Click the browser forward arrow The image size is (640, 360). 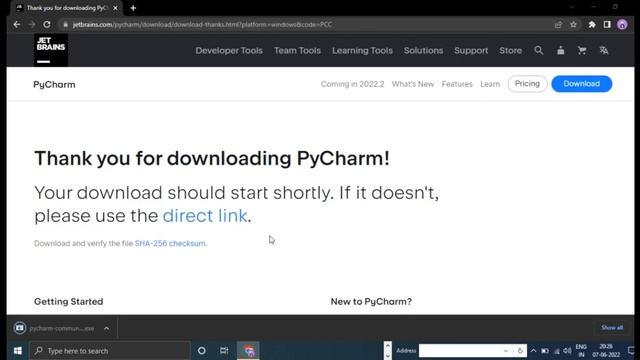pos(32,24)
